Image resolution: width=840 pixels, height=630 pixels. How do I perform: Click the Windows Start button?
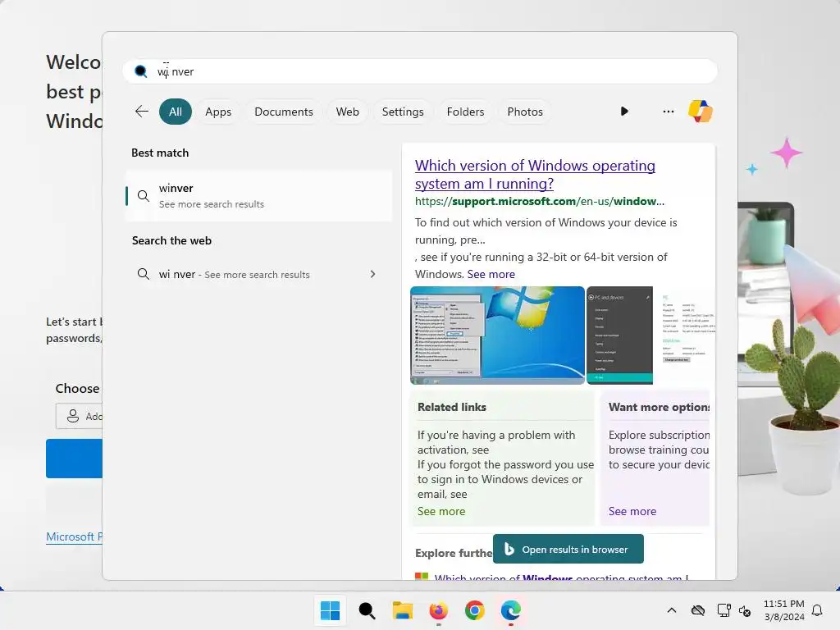[330, 610]
